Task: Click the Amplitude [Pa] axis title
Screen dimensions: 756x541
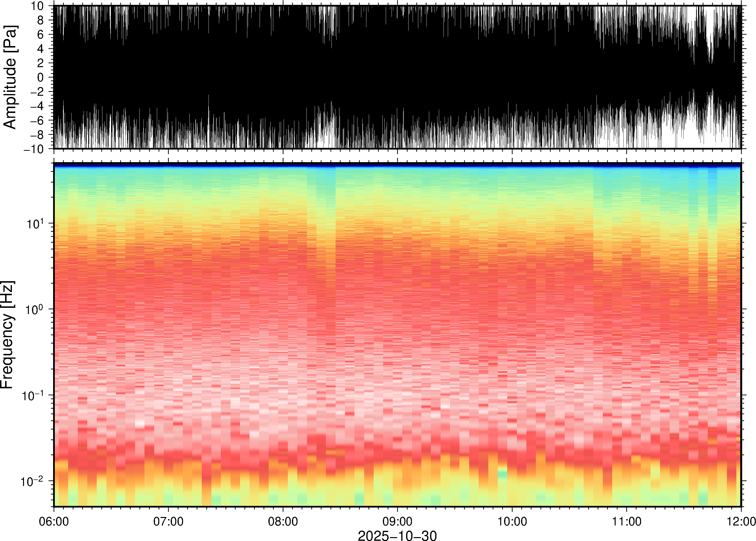Action: [10, 77]
